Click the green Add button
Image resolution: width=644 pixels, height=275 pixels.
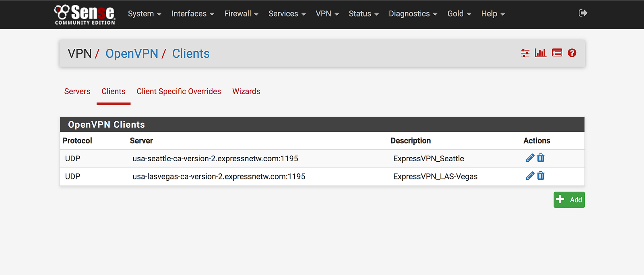pos(569,200)
